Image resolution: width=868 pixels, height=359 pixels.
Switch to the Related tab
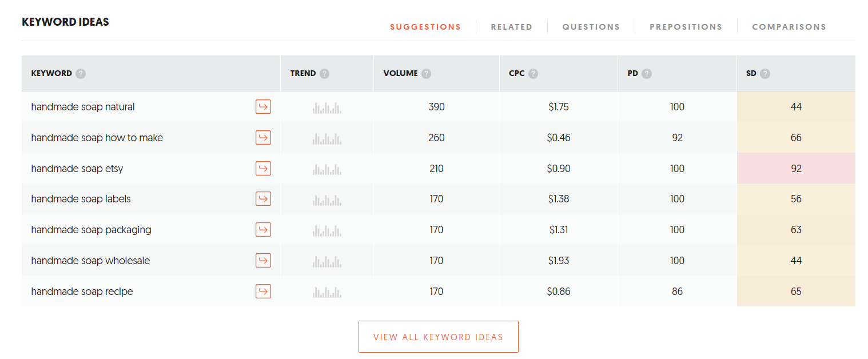point(511,27)
